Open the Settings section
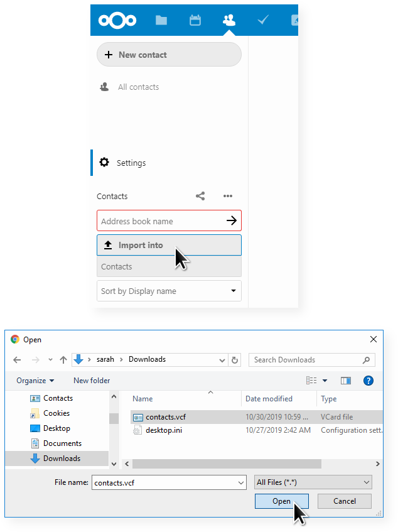This screenshot has height=532, width=398. 131,163
